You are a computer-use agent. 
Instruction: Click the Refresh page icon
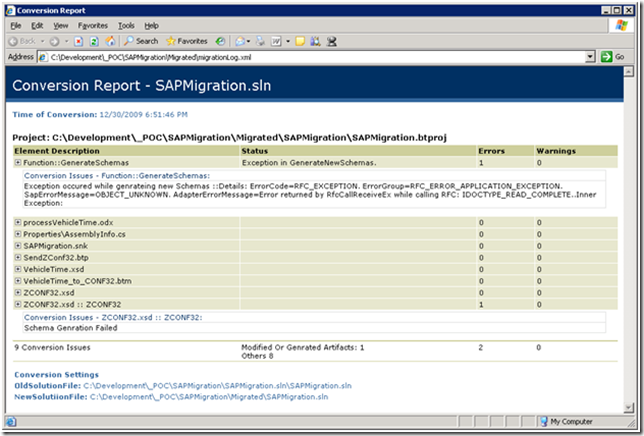pyautogui.click(x=93, y=41)
